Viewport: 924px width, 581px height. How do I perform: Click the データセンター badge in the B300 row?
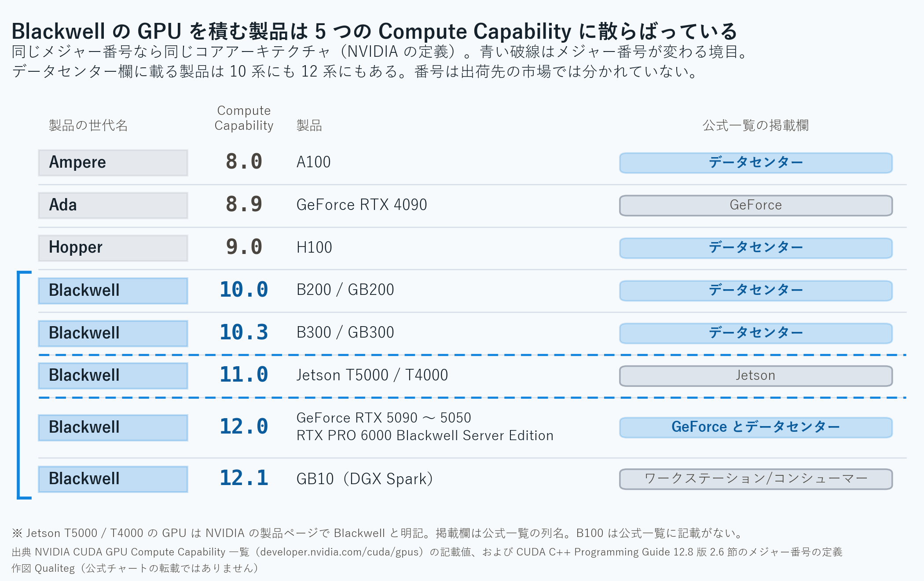click(x=756, y=334)
